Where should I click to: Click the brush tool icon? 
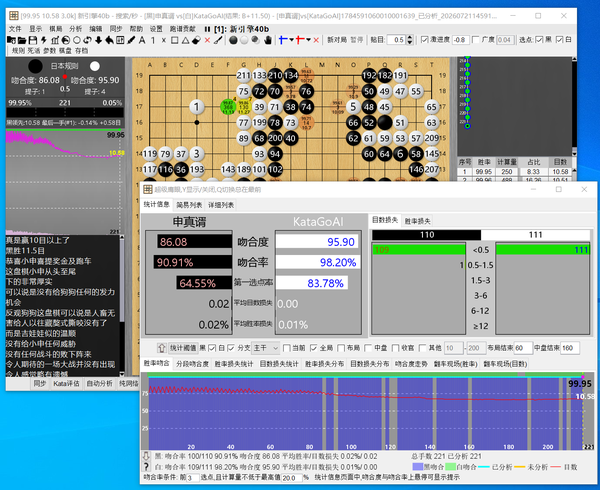[218, 40]
